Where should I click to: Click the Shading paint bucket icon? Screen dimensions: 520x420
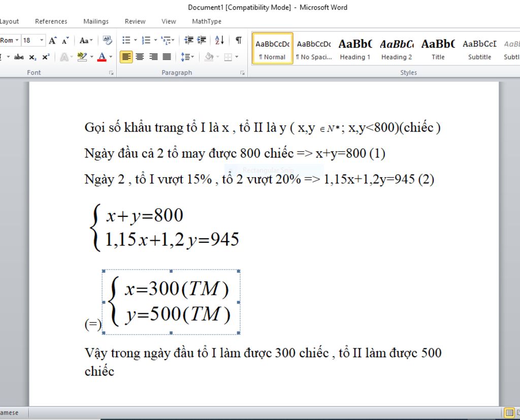coord(209,57)
